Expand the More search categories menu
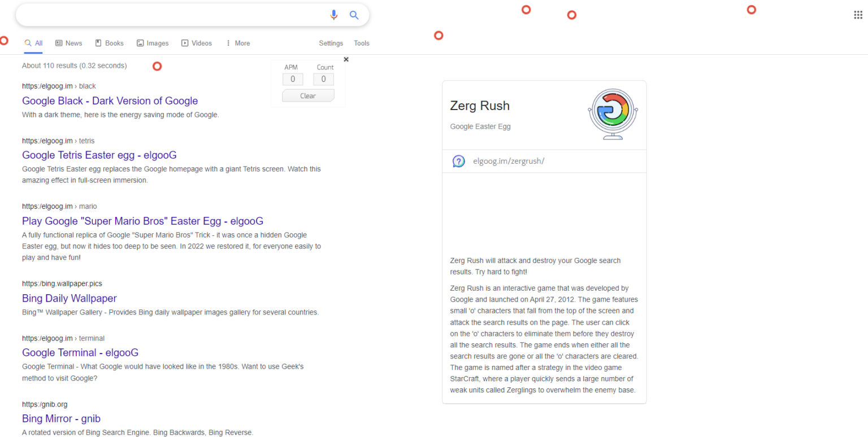The height and width of the screenshot is (437, 868). (237, 43)
